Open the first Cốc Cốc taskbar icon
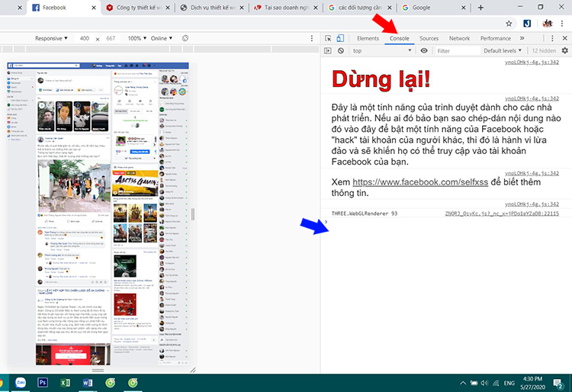Screen dimensions: 572x392 coord(110,383)
